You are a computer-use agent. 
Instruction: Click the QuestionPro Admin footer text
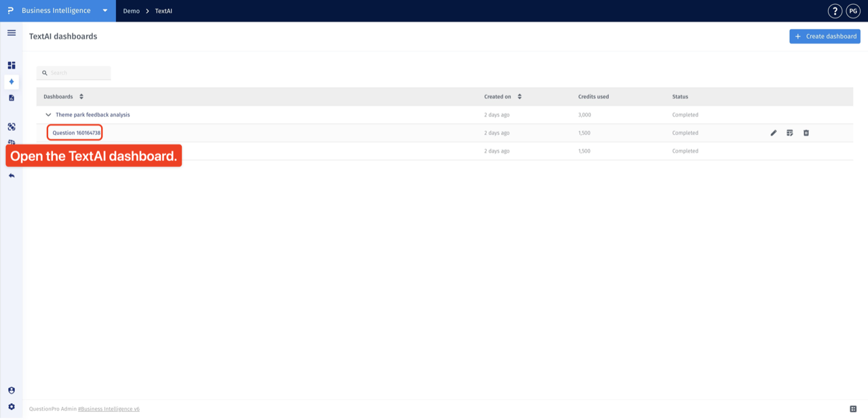[x=53, y=409]
